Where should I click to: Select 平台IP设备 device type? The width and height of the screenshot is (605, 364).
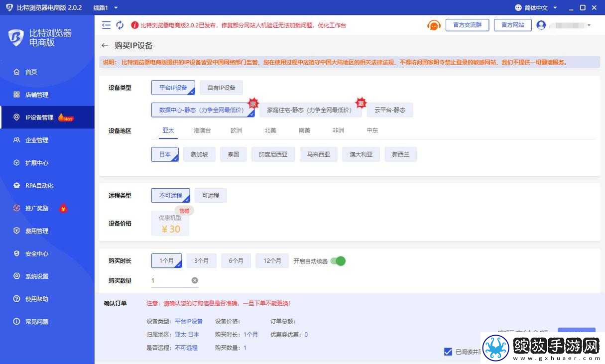(x=173, y=88)
